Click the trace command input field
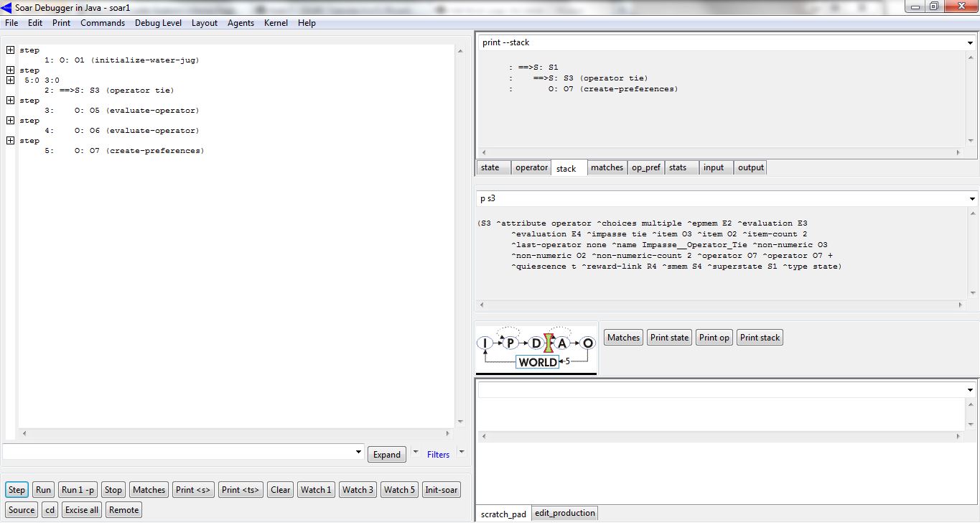This screenshot has height=523, width=980. (179, 452)
